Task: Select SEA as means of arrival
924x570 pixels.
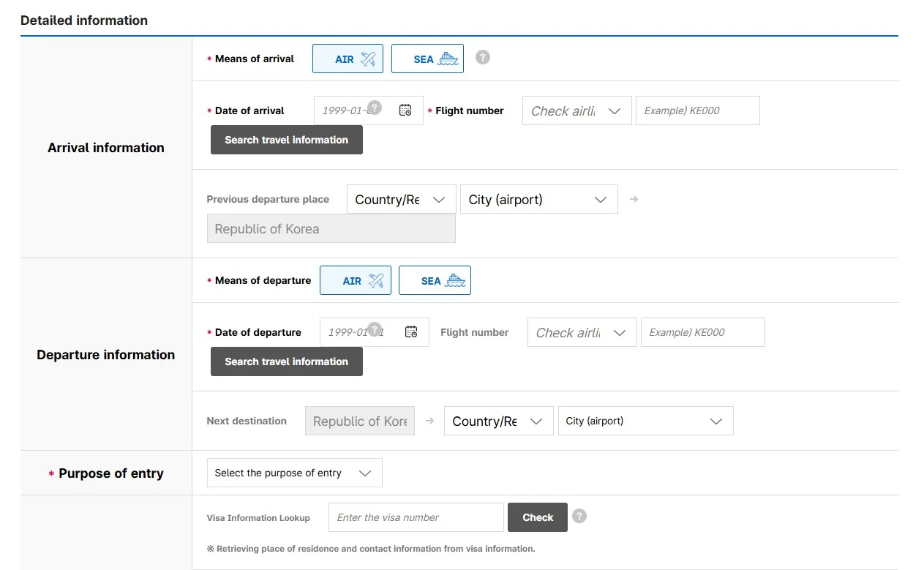Action: pos(427,59)
